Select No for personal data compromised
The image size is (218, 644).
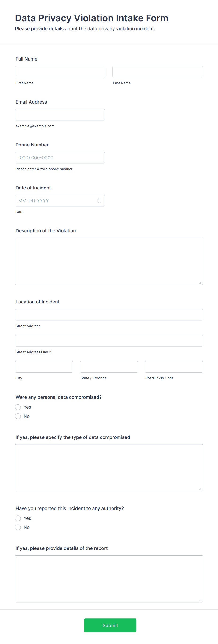coord(18,416)
